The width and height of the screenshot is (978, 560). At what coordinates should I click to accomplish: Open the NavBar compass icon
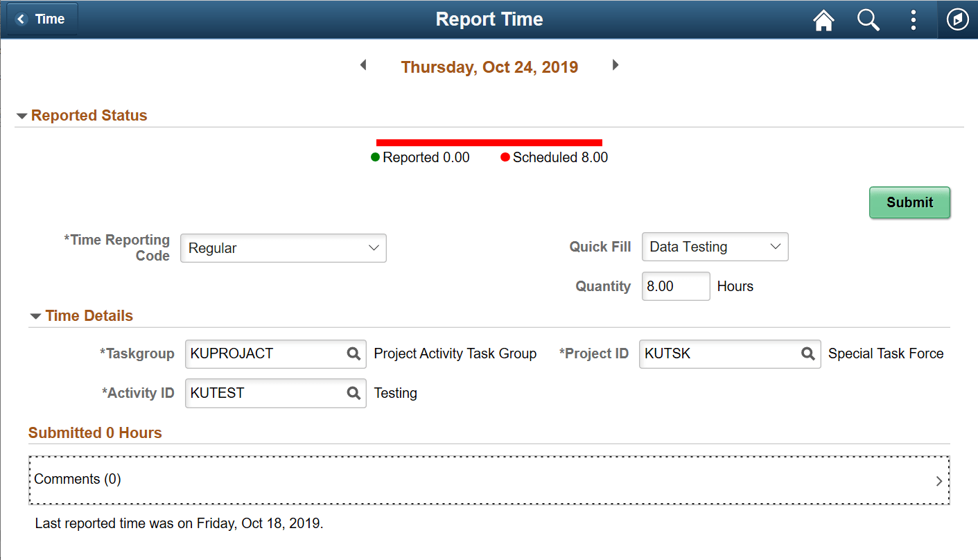(957, 19)
